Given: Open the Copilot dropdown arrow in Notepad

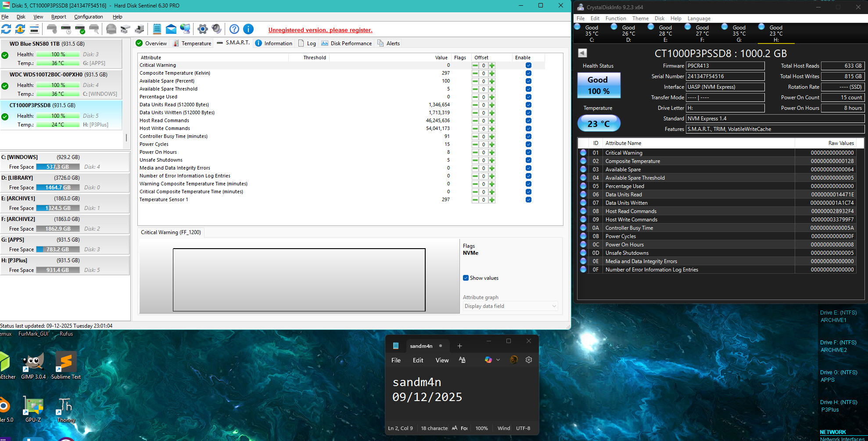Looking at the screenshot, I should (498, 360).
